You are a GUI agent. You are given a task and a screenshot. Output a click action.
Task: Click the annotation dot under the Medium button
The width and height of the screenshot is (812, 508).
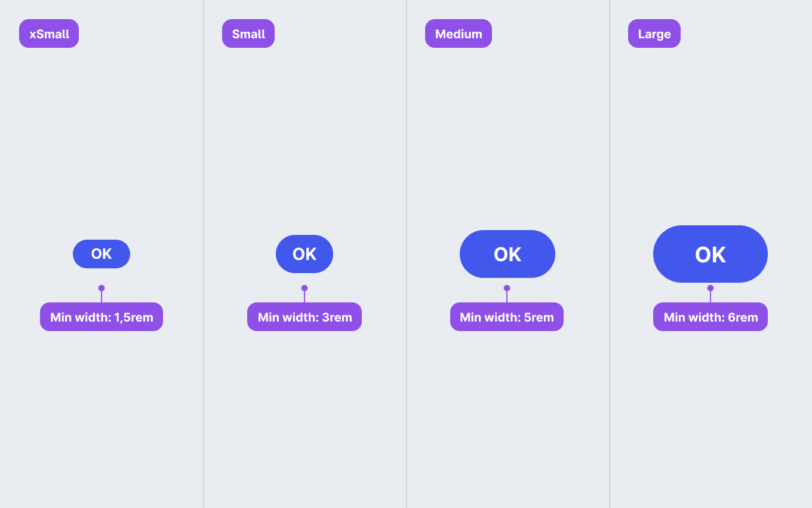click(507, 288)
